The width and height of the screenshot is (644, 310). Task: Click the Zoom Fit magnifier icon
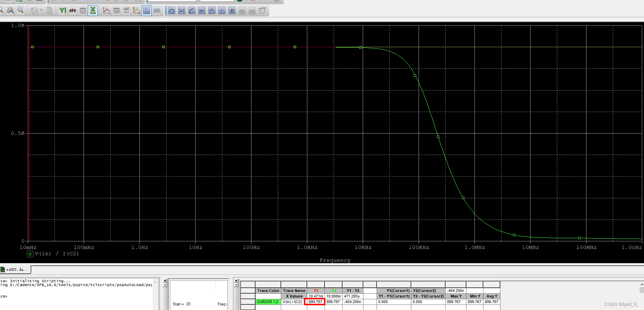(21, 10)
